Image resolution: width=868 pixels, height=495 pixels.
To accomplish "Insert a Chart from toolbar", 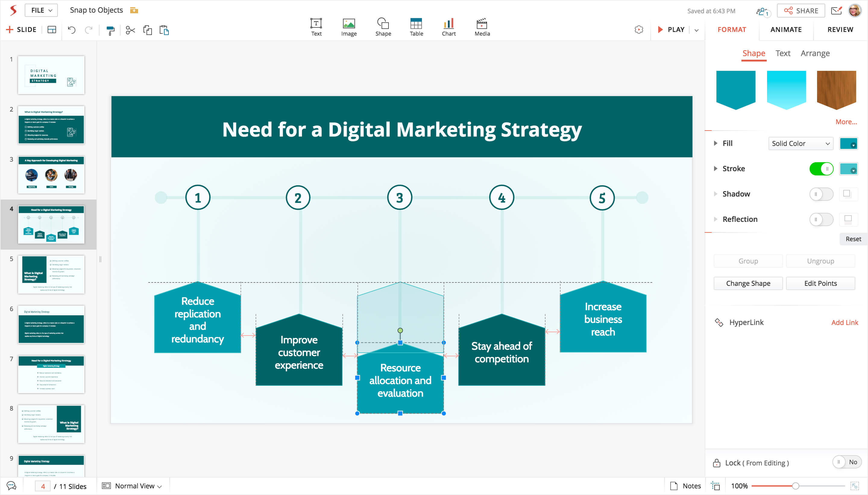I will (x=448, y=27).
